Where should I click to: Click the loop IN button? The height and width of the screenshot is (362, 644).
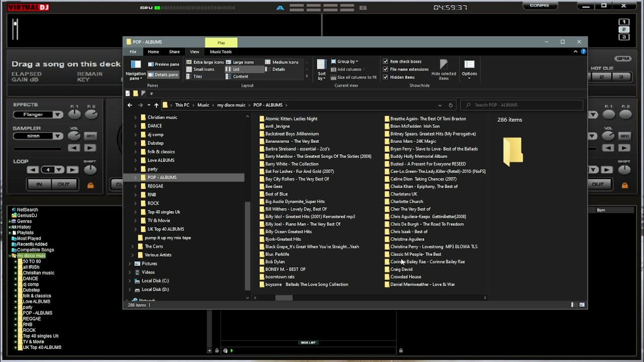coord(39,185)
